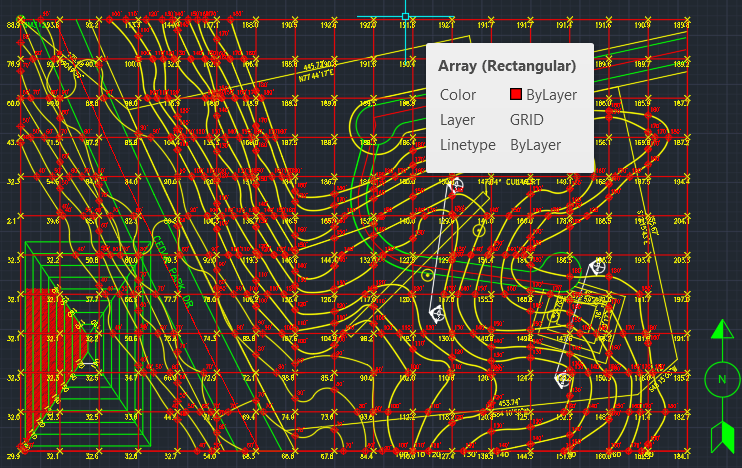
Task: Click the circled N compass symbol
Action: (722, 379)
